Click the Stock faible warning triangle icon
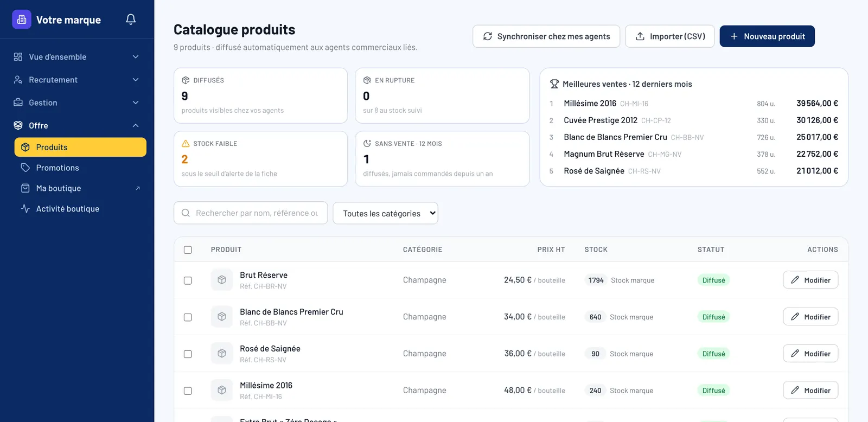Image resolution: width=868 pixels, height=422 pixels. (186, 144)
